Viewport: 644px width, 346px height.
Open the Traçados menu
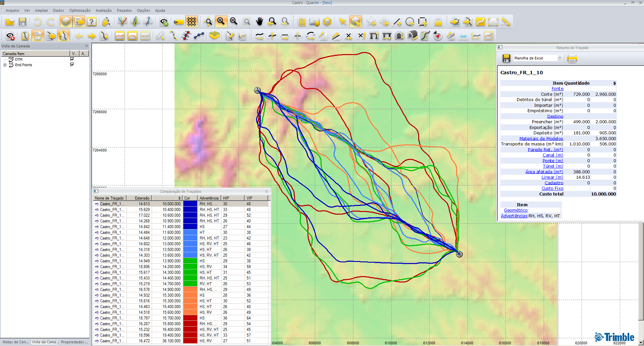click(124, 10)
